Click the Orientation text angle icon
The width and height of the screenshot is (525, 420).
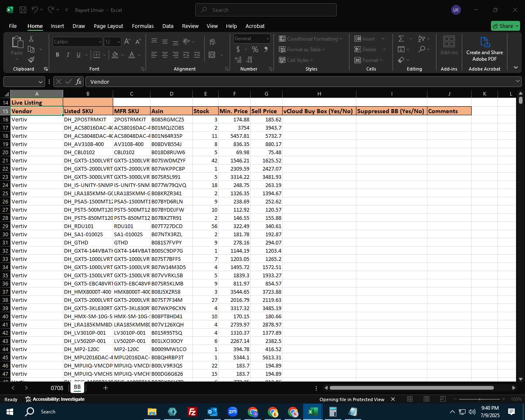[x=186, y=42]
